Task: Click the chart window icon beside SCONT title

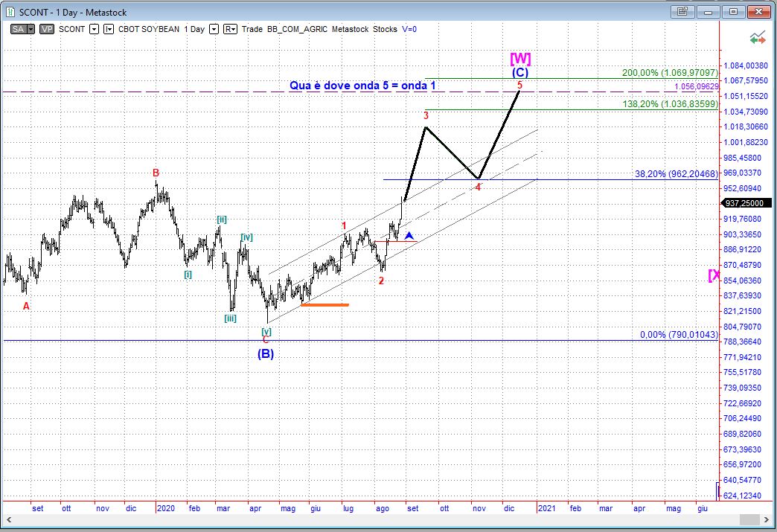Action: pos(10,12)
